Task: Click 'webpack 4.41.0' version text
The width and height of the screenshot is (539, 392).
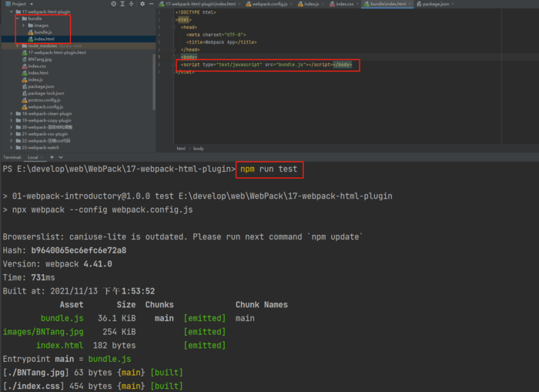Action: [79, 264]
